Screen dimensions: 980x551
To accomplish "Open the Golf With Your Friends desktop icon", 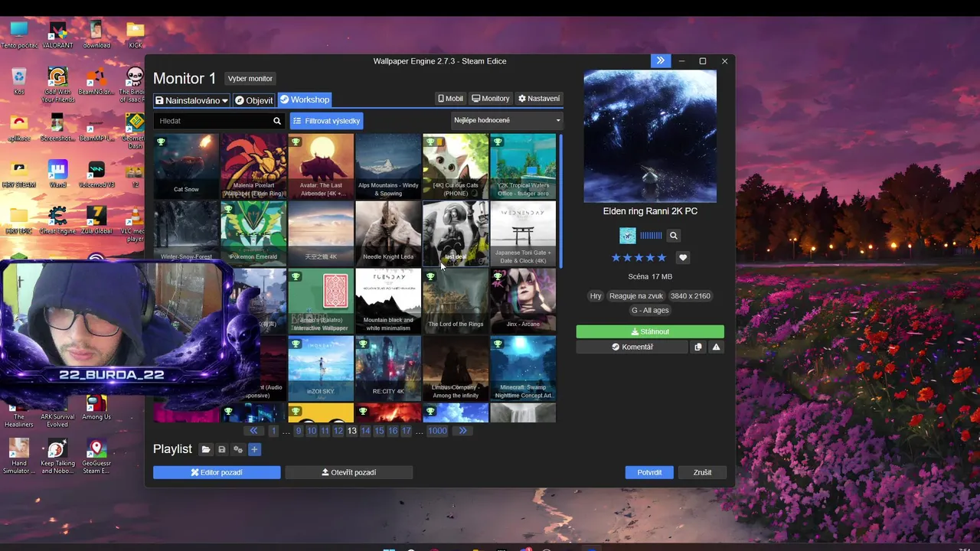I will coord(57,85).
